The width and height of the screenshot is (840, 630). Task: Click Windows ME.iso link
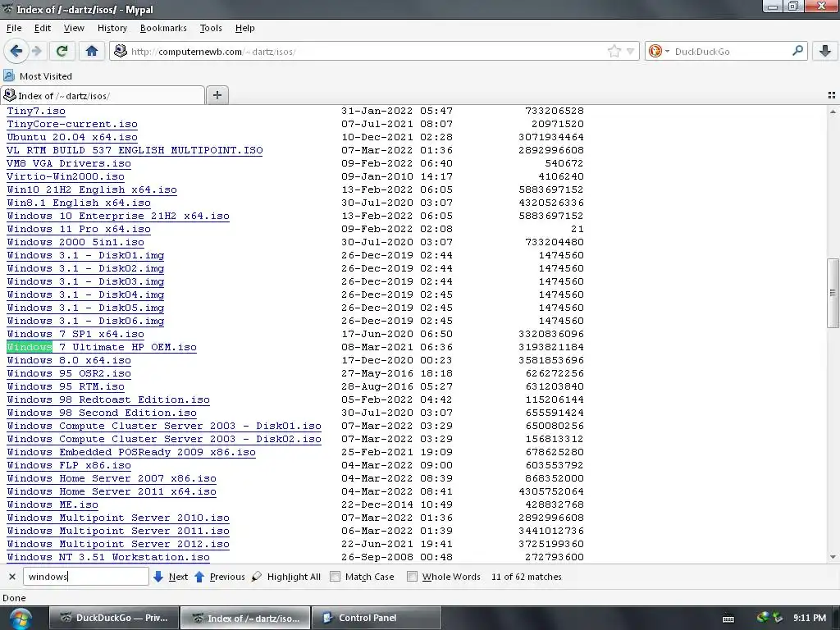click(x=52, y=504)
